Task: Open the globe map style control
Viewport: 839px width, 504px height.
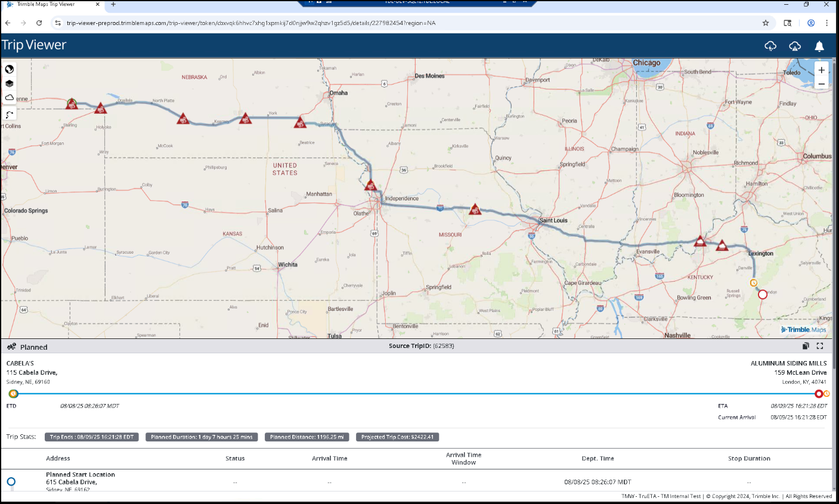Action: [10, 69]
